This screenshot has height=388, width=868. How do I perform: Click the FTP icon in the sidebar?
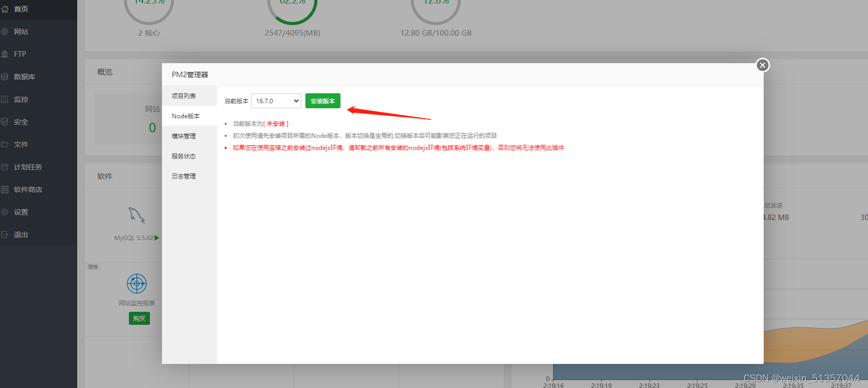(x=5, y=54)
